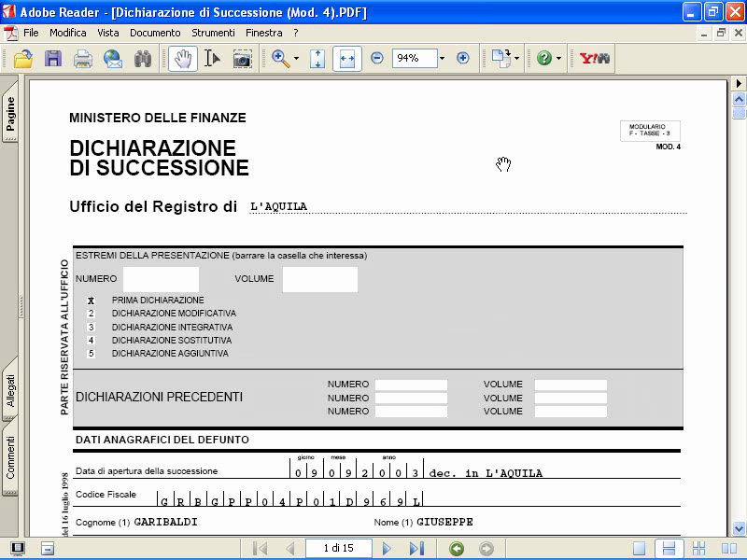Click the first NUMERO field of Dichiarazioni Precedenti
The height and width of the screenshot is (560, 747).
pos(411,385)
